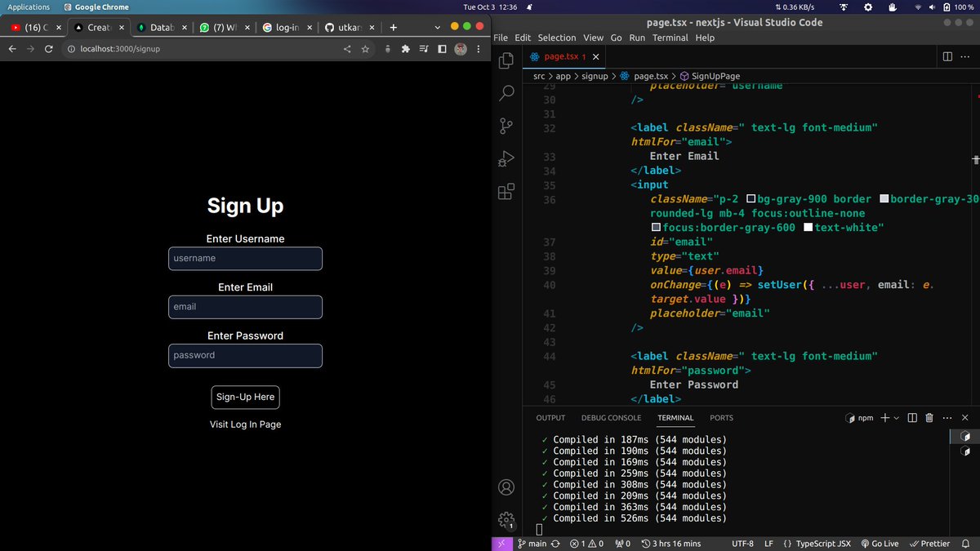
Task: Open the File menu in VS Code
Action: tap(501, 38)
